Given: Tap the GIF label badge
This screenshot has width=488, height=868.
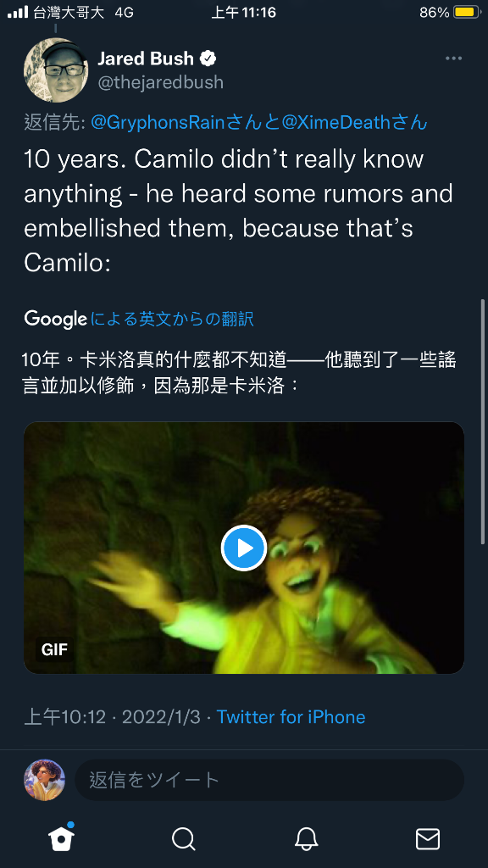Looking at the screenshot, I should 54,648.
